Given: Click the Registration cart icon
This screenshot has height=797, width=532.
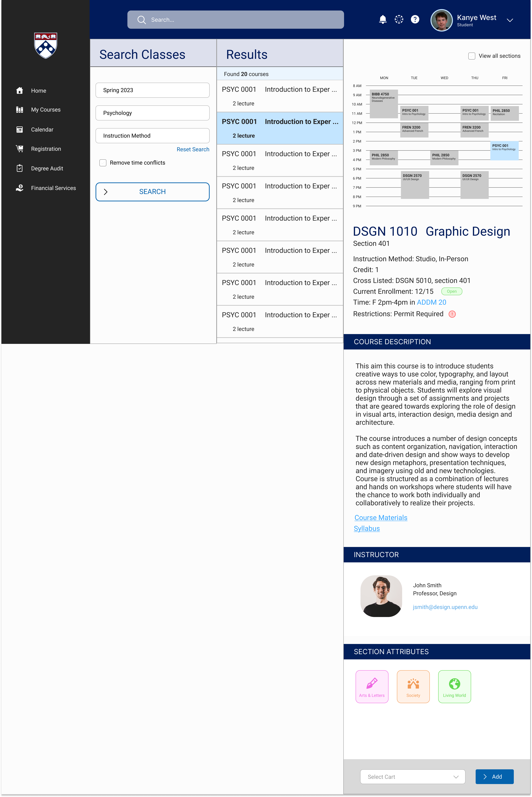Looking at the screenshot, I should pos(20,149).
